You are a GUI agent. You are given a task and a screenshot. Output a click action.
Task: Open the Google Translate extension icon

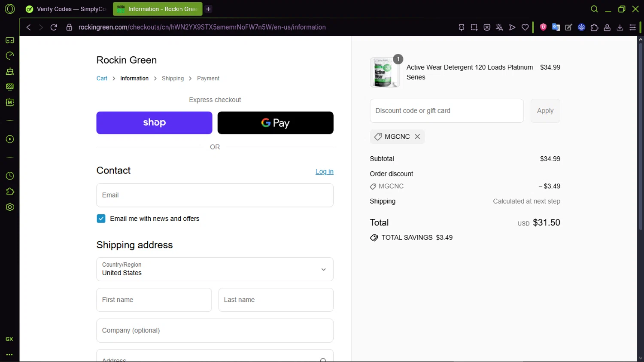pos(556,27)
